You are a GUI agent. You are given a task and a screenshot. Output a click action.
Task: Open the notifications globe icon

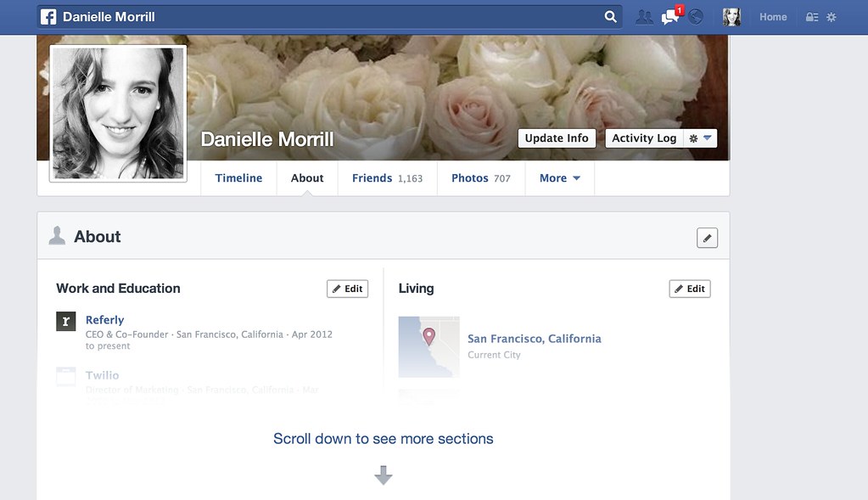click(x=696, y=17)
